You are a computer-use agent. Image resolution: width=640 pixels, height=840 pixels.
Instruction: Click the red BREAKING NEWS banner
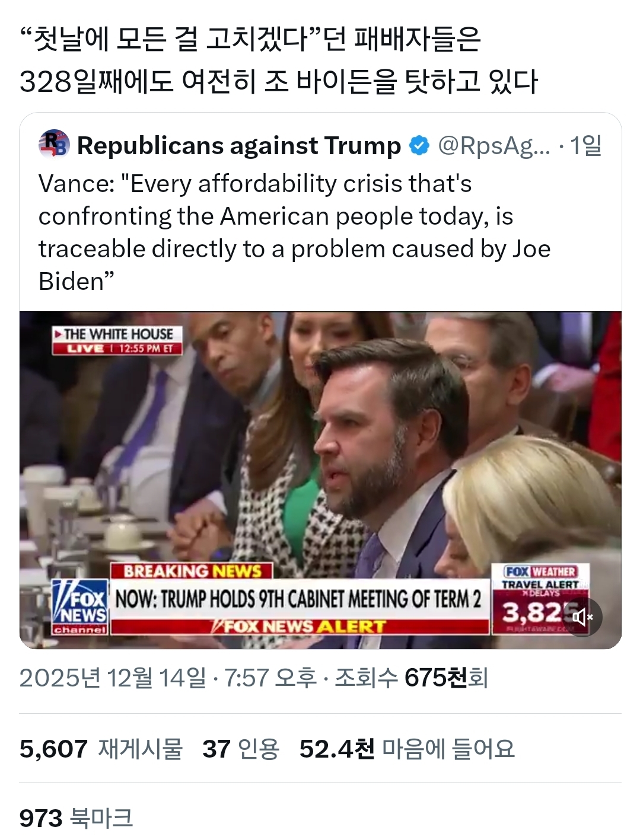pos(192,571)
